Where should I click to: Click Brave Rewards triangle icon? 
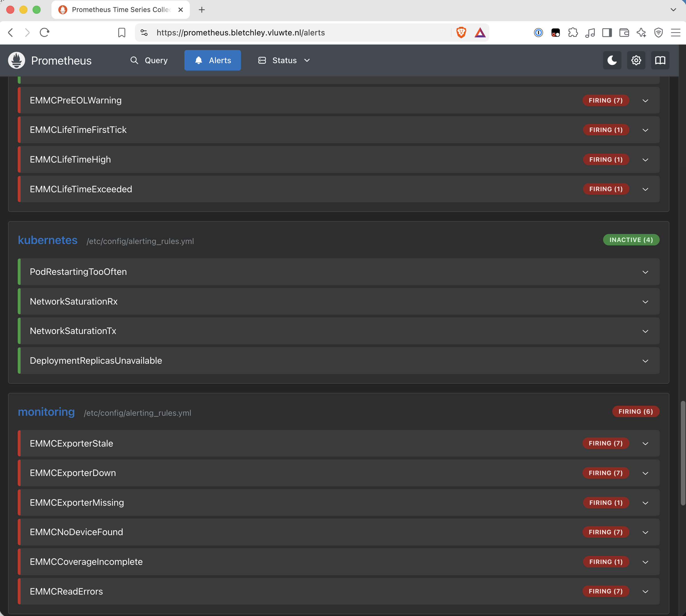[480, 33]
